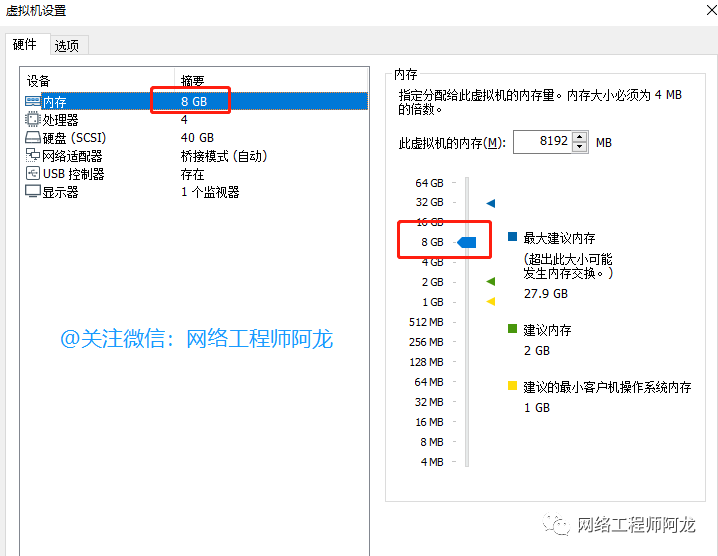The height and width of the screenshot is (556, 718).
Task: Decrease memory with the spinner down arrow
Action: [579, 147]
